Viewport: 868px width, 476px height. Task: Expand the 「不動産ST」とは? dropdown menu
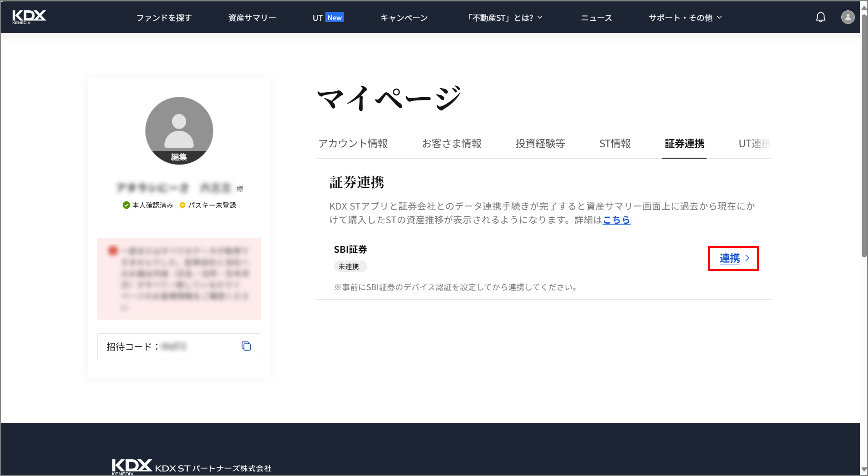[504, 18]
